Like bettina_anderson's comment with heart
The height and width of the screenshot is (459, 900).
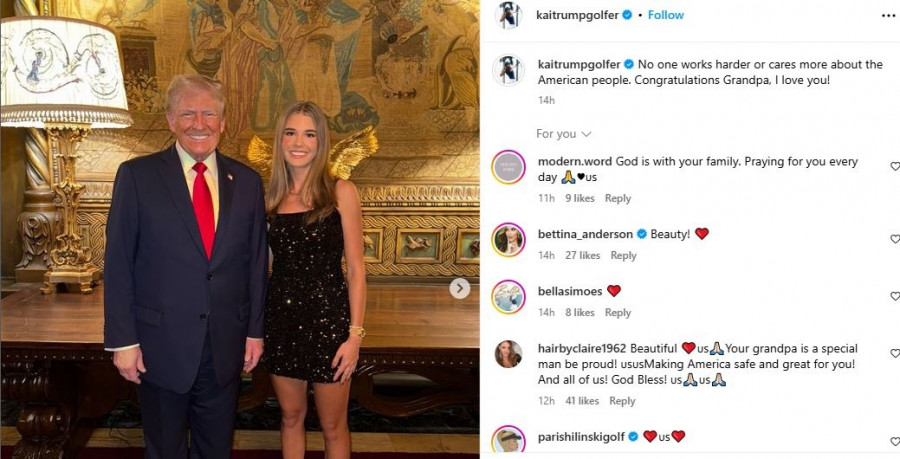(894, 239)
